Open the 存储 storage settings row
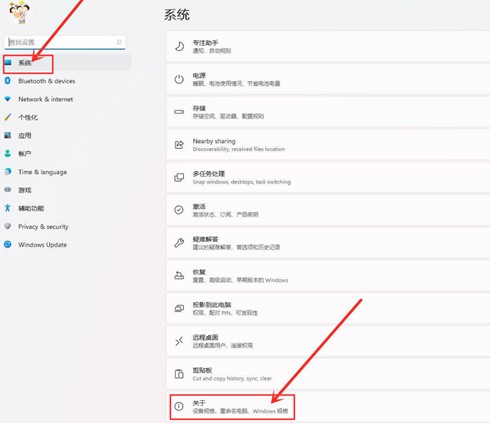This screenshot has height=423, width=490. pyautogui.click(x=328, y=112)
